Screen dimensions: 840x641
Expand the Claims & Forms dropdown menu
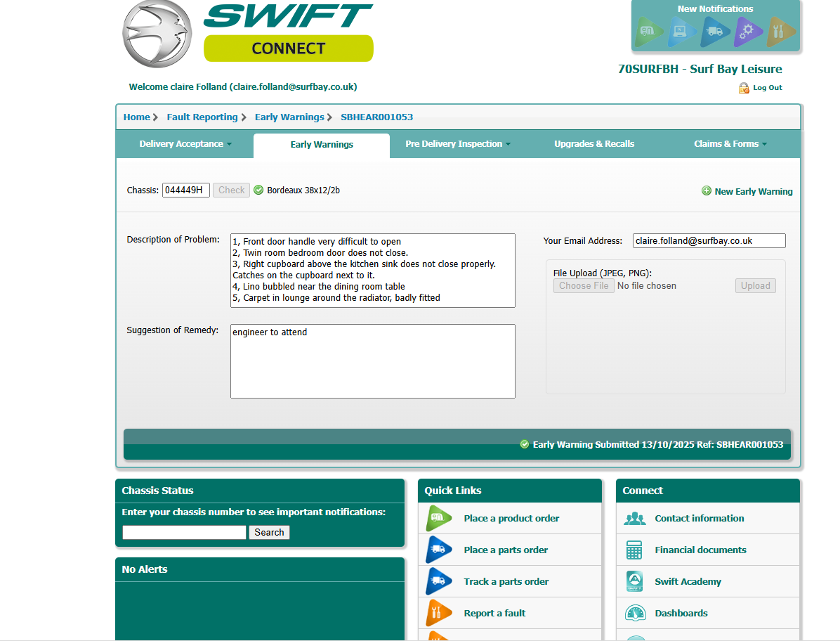click(x=730, y=143)
